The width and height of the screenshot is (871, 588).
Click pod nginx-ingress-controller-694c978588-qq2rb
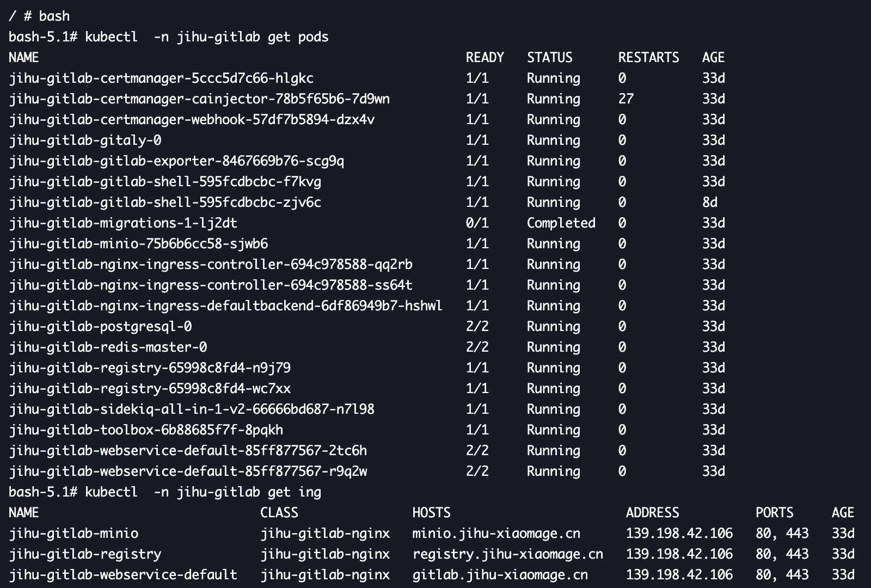click(211, 265)
